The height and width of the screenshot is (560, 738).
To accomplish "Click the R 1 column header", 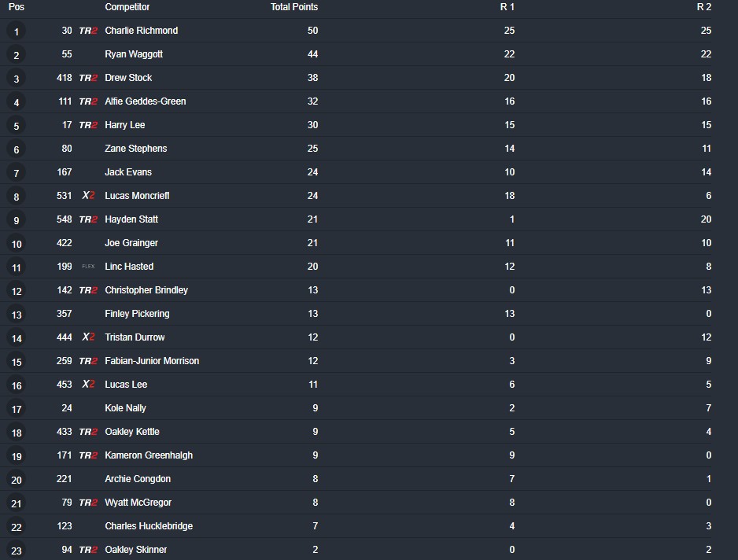I will 507,7.
